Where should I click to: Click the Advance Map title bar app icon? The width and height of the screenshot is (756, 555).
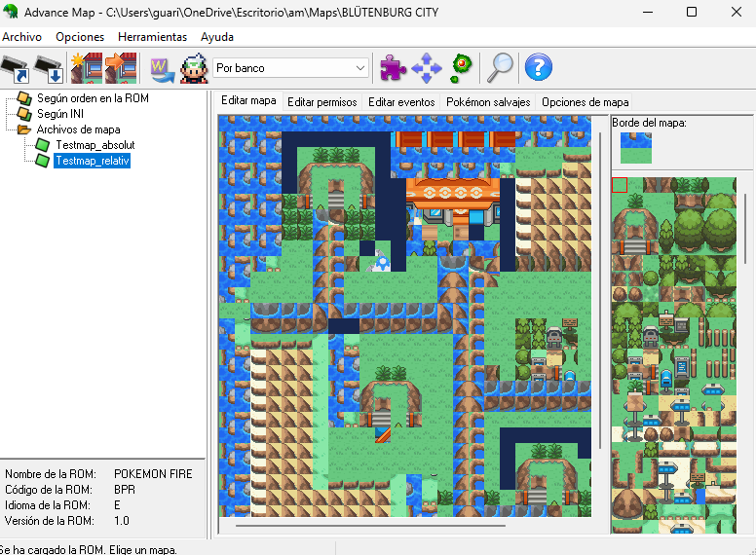[10, 12]
